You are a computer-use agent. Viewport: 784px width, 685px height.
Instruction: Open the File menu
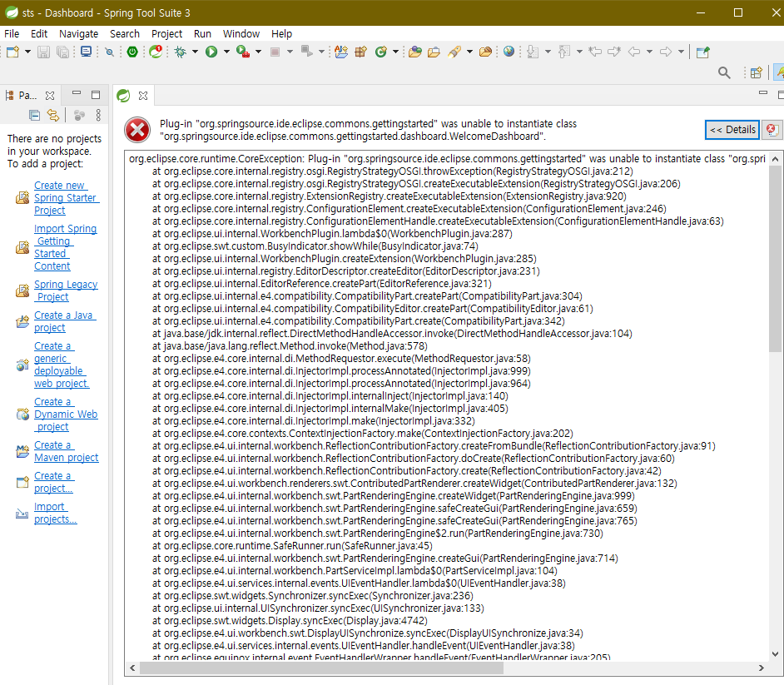point(12,33)
